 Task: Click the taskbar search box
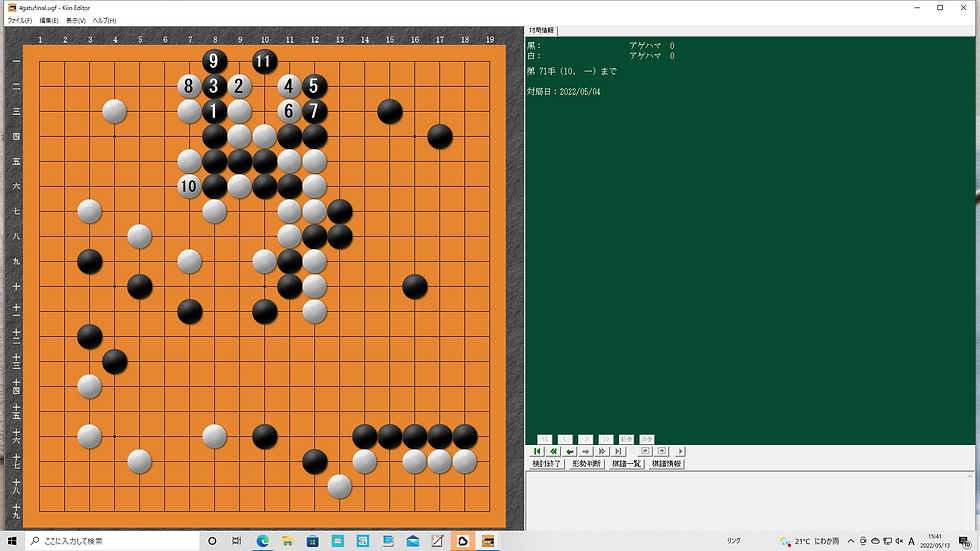click(x=112, y=541)
